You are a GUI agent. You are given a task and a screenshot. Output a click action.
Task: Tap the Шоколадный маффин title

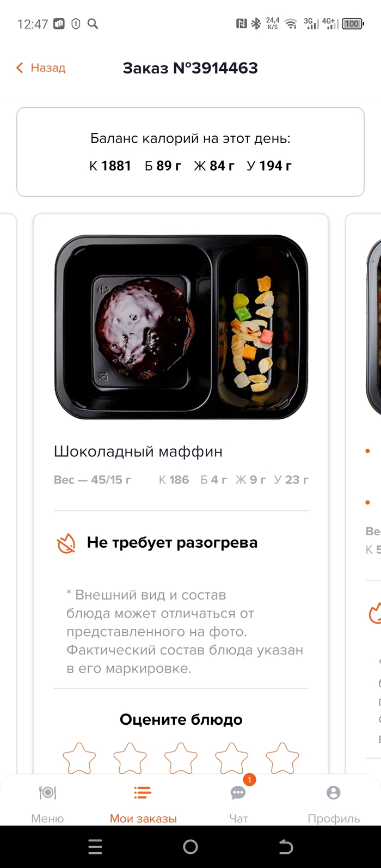[x=138, y=451]
